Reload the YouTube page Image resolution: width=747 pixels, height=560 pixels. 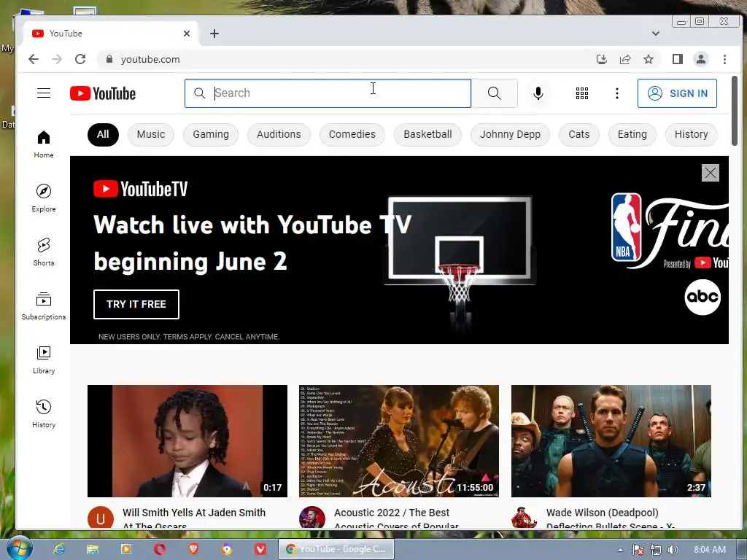tap(80, 59)
